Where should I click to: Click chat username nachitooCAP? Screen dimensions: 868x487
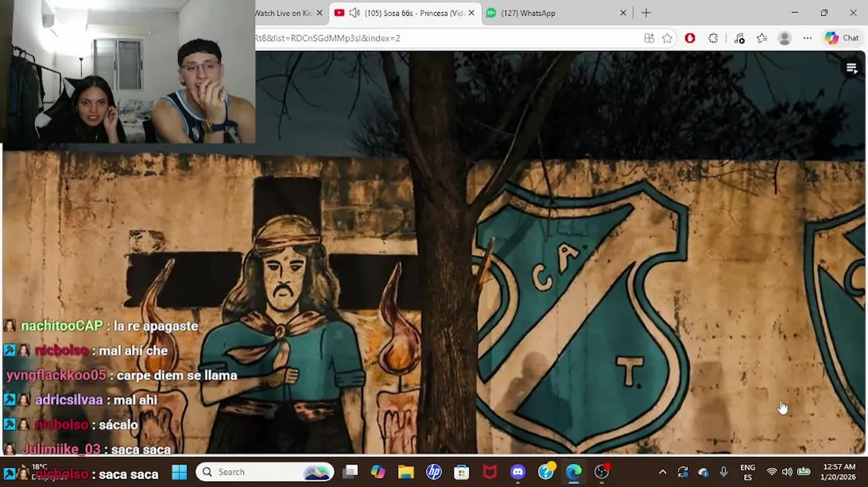pos(62,326)
